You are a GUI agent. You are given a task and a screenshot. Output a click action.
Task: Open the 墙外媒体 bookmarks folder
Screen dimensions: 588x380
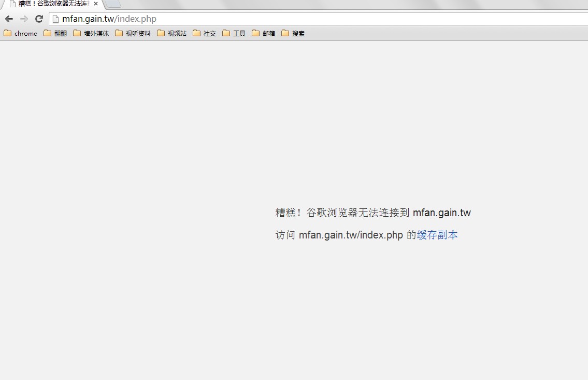91,33
